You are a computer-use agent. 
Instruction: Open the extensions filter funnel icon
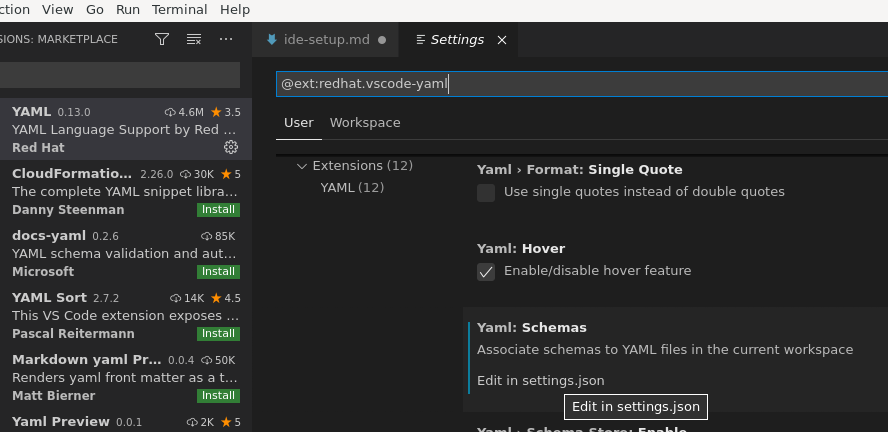(162, 39)
